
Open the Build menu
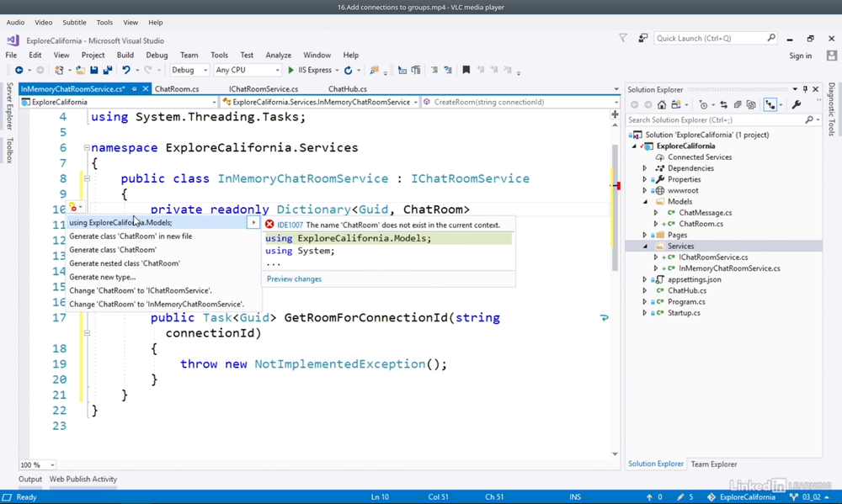point(125,55)
